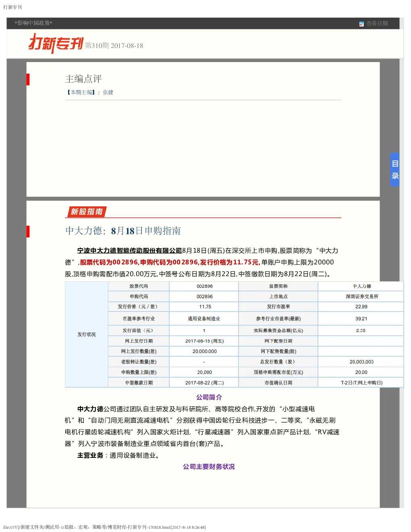This screenshot has width=411, height=532.
Task: Click the 主营业务 bold label
Action: point(90,455)
